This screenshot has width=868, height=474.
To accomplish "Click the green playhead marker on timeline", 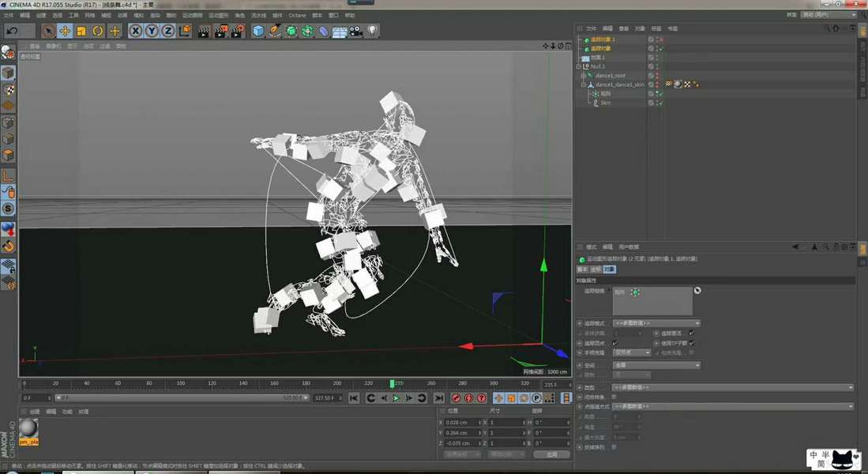I will click(x=392, y=384).
